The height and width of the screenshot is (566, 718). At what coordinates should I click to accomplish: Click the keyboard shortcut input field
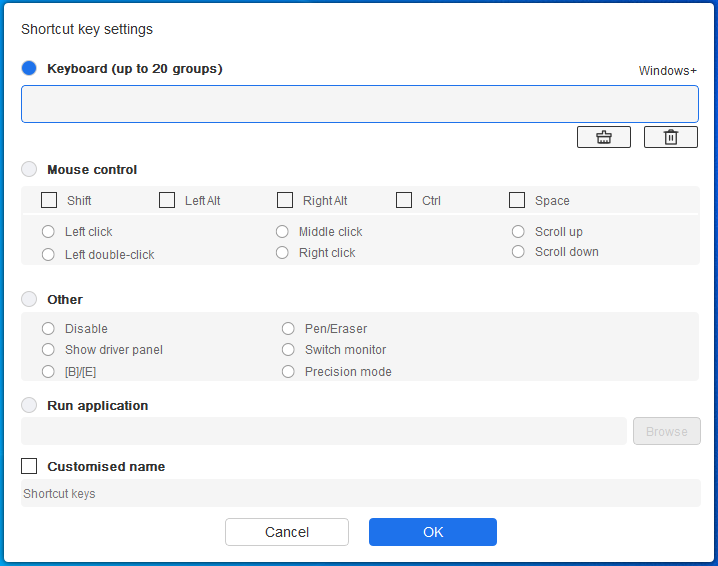(359, 104)
